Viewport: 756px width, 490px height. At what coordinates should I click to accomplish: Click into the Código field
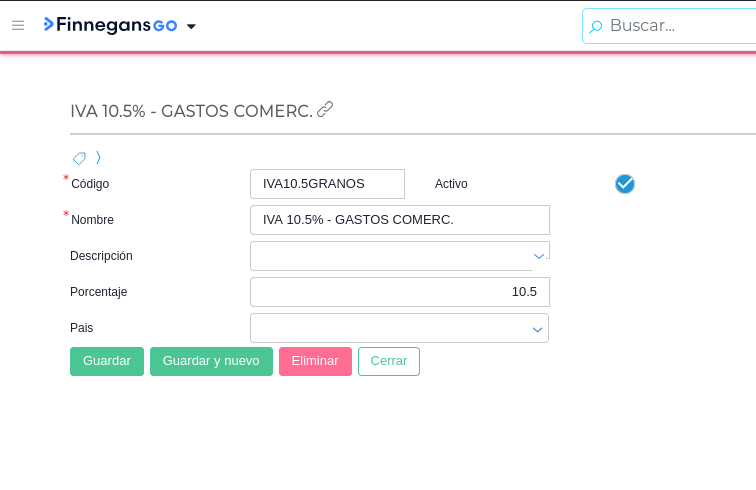click(327, 184)
